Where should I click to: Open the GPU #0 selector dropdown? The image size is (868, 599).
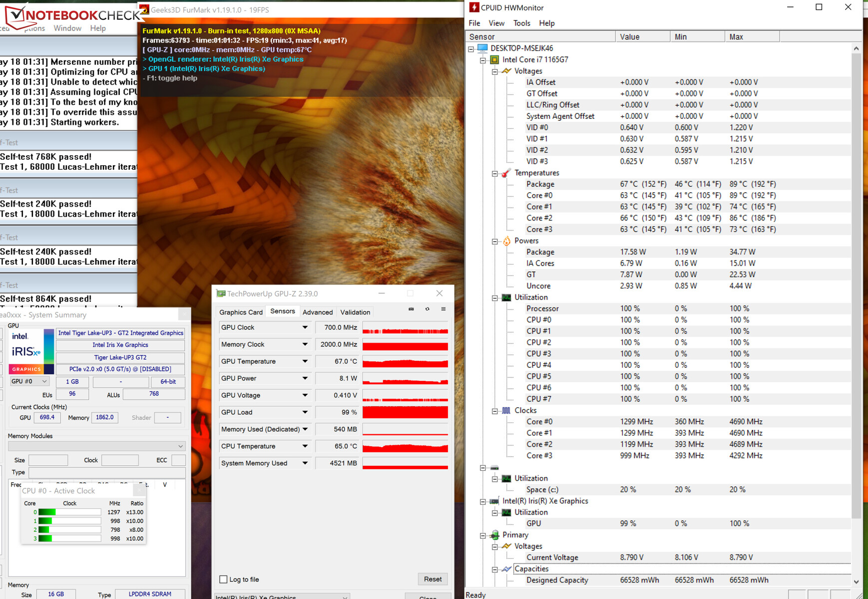click(x=30, y=381)
